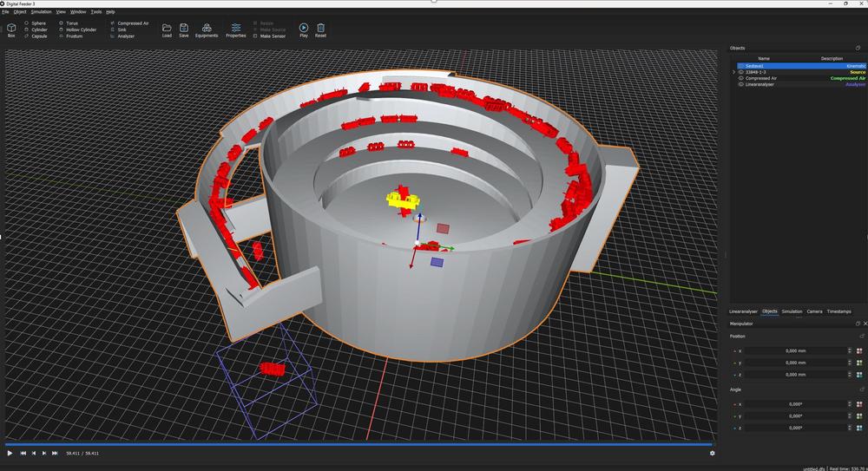Insert a Hollow Cylinder primitive
The height and width of the screenshot is (471, 868).
[x=77, y=29]
